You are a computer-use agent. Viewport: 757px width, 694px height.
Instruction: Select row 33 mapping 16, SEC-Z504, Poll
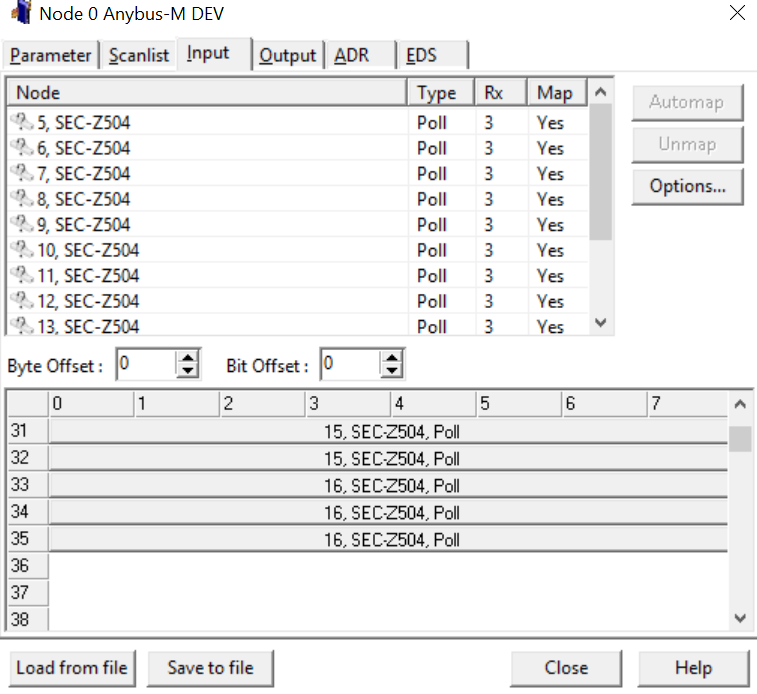click(388, 485)
